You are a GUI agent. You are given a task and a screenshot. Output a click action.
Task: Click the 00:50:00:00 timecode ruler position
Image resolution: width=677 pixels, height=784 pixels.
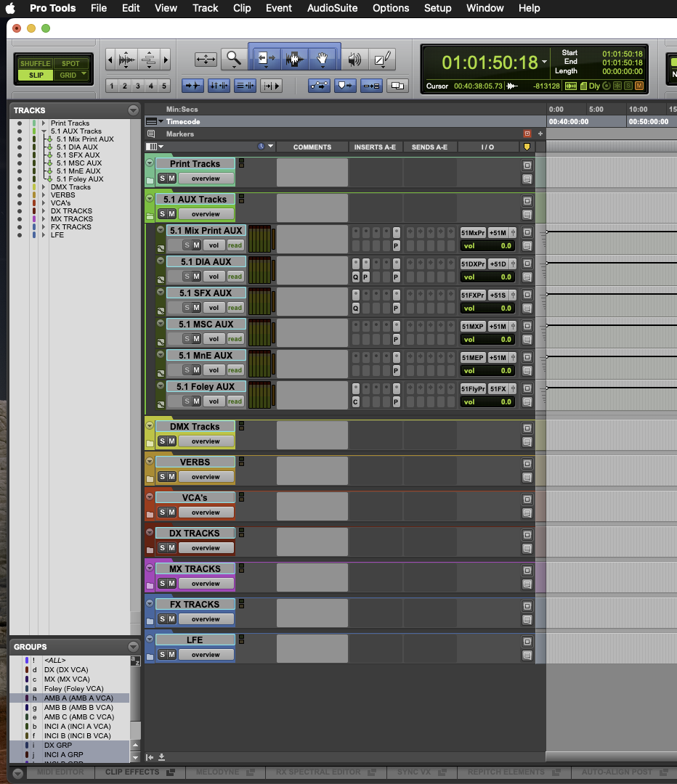(x=649, y=121)
